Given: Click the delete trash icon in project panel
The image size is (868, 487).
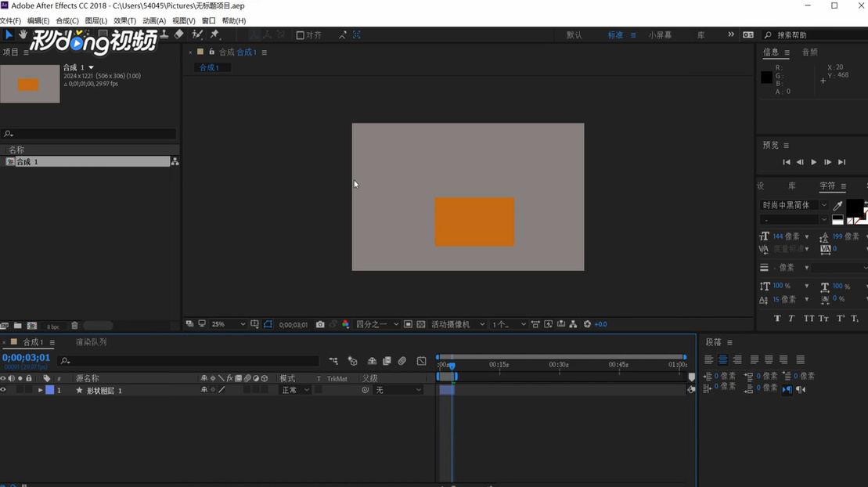Looking at the screenshot, I should pyautogui.click(x=74, y=326).
